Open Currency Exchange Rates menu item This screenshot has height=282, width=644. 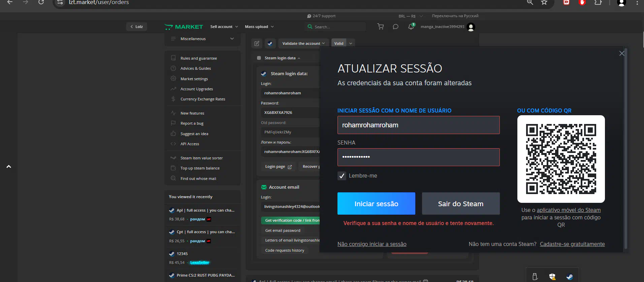[202, 99]
